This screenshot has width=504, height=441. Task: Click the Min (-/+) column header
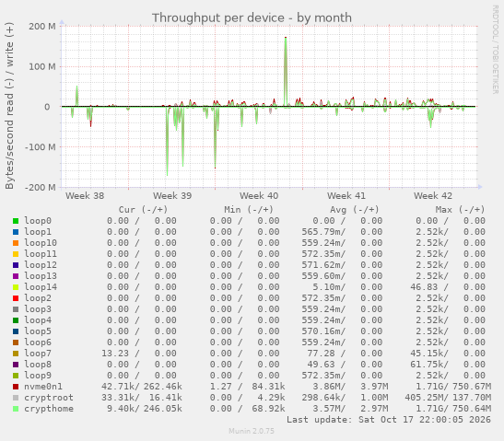249,210
